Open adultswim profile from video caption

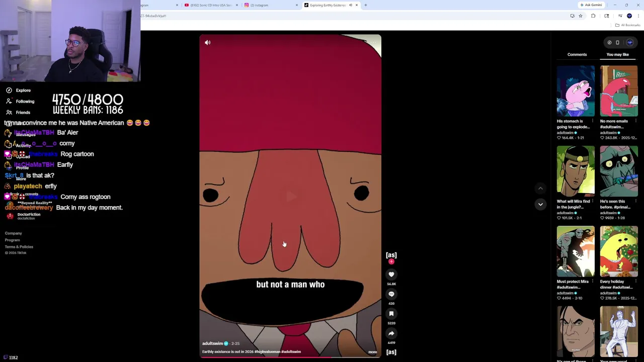tap(212, 343)
